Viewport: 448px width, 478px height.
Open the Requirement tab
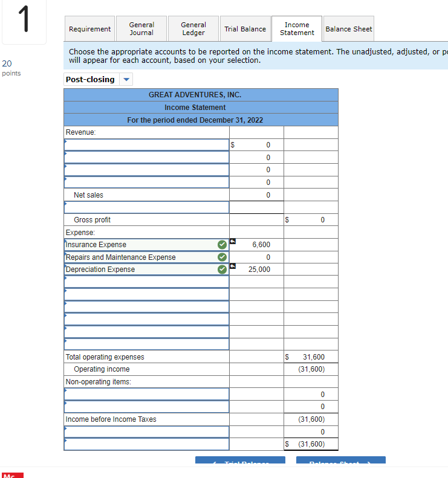[89, 28]
